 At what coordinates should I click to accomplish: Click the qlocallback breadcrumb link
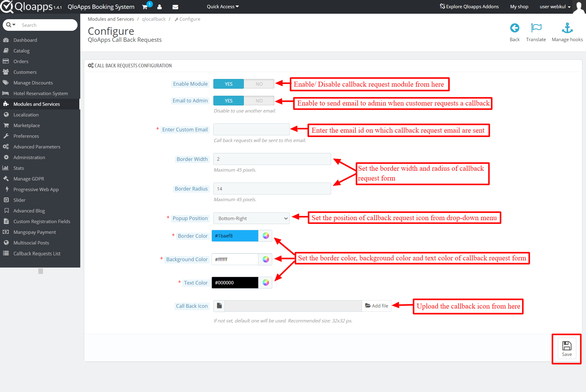pos(154,19)
